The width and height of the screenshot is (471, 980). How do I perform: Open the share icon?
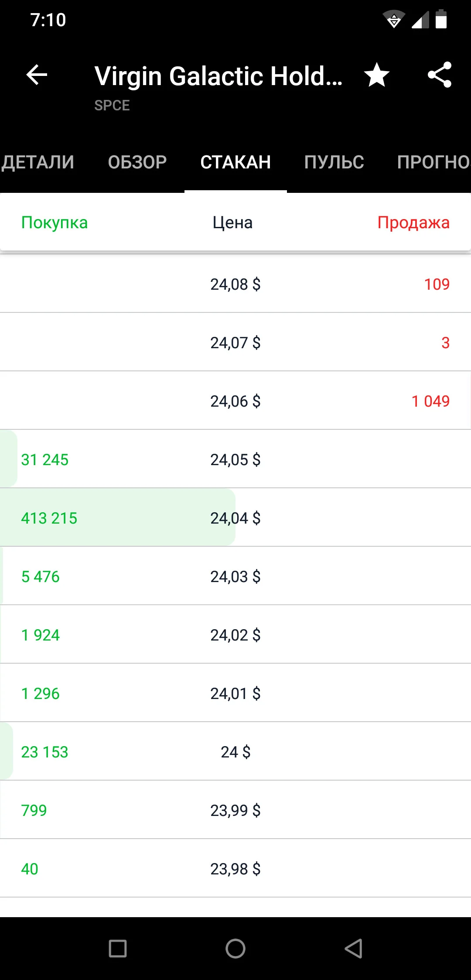[440, 75]
